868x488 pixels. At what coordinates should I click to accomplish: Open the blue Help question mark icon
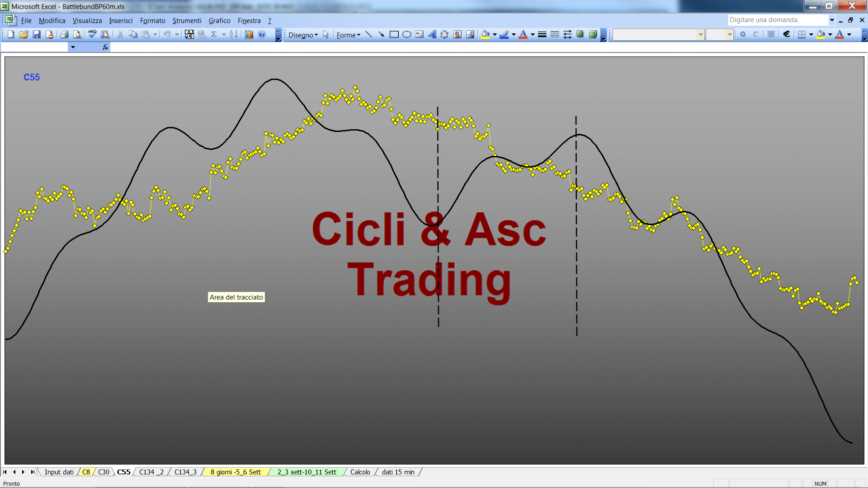262,34
